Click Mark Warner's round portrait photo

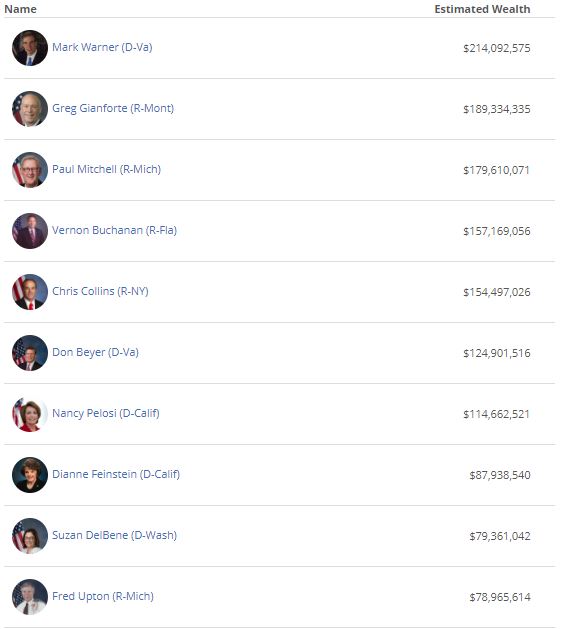[30, 48]
